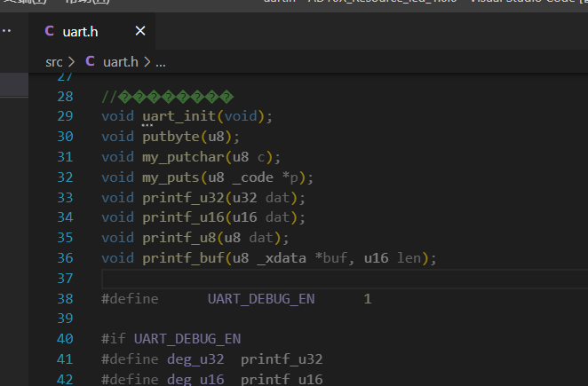Click printf_u32 on line 33
Screen dimensions: 588x386
[x=183, y=198]
